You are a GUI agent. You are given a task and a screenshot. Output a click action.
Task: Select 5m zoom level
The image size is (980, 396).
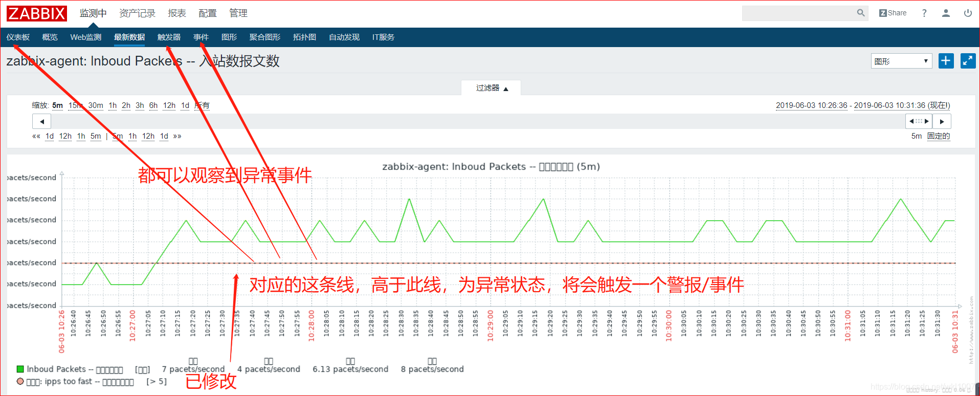pyautogui.click(x=57, y=105)
